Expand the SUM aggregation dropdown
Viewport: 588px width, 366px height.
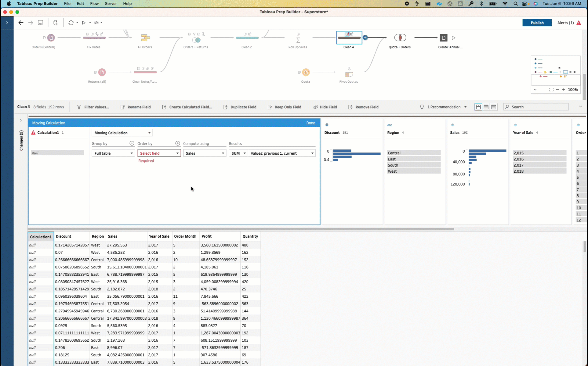coord(238,153)
